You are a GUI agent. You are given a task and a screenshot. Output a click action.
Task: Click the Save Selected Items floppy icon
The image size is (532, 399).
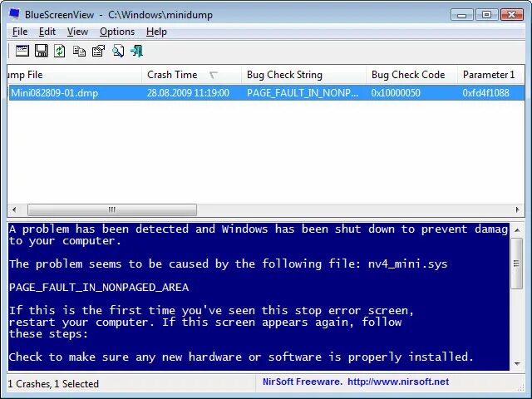coord(42,51)
